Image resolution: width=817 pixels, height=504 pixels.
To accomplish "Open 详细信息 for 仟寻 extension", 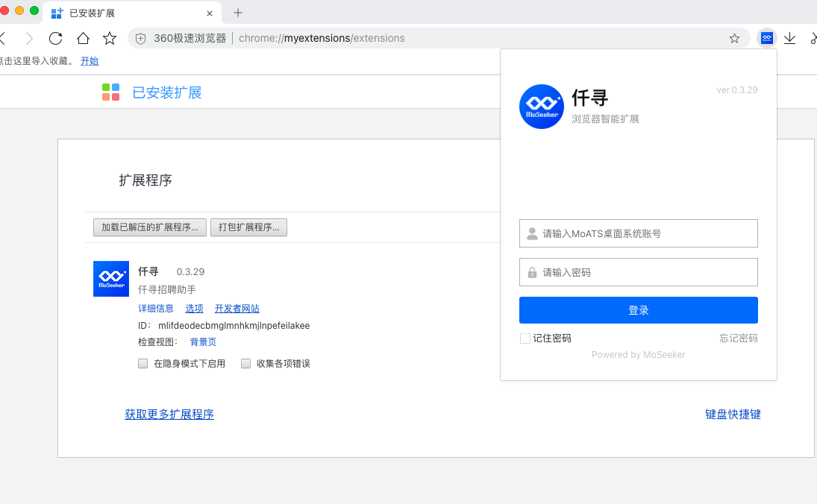I will [x=156, y=309].
